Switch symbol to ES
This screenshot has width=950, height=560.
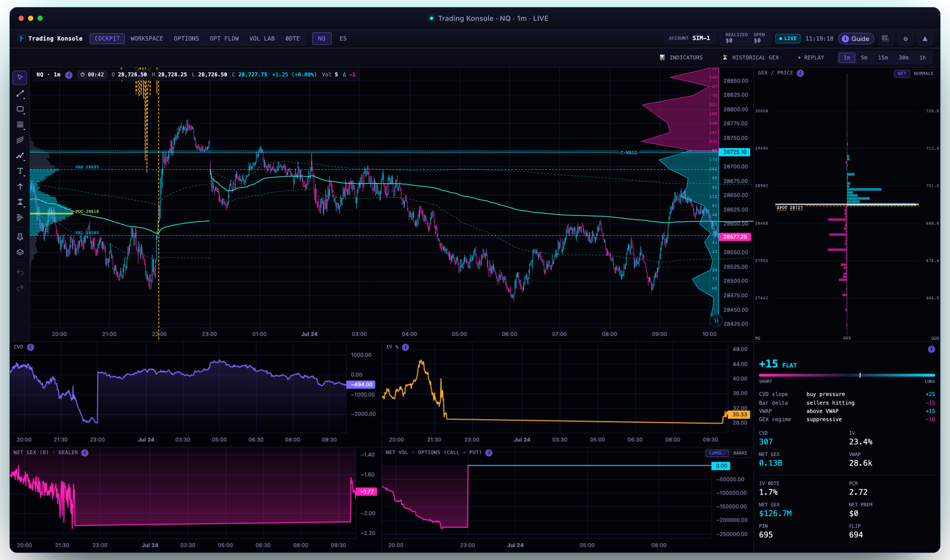(x=343, y=38)
